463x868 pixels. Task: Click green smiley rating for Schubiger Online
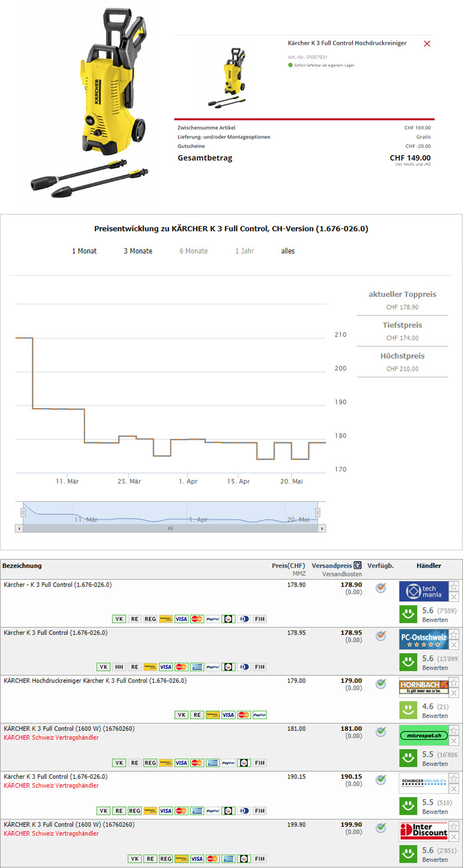[x=409, y=805]
